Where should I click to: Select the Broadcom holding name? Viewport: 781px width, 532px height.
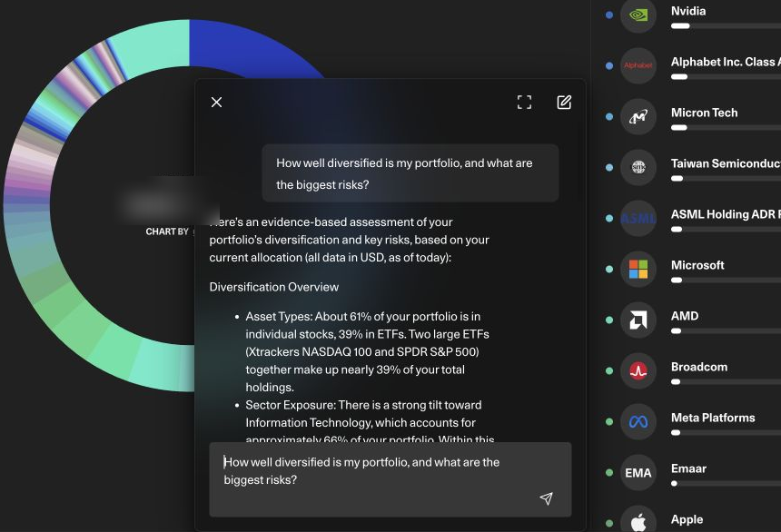[x=699, y=367]
